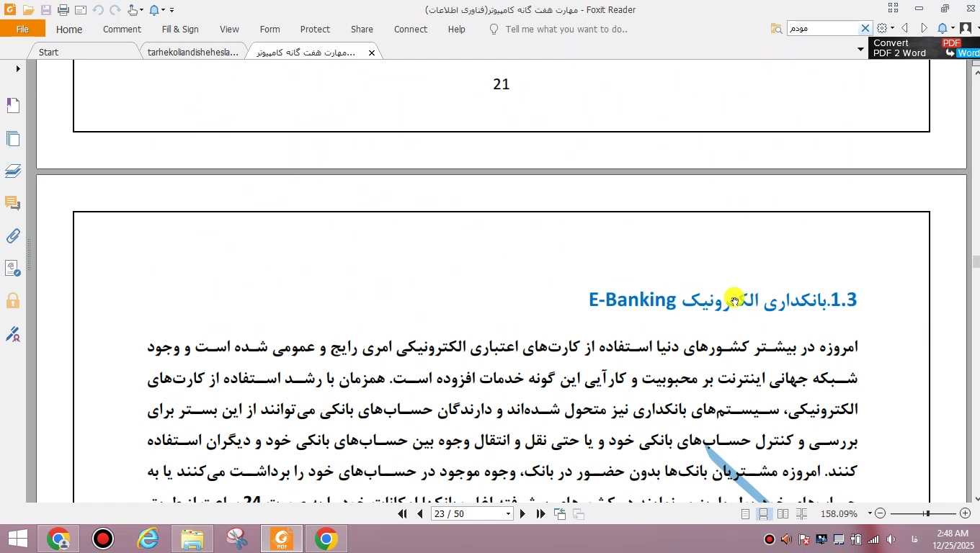The image size is (980, 553).
Task: Expand the page number dropdown
Action: pos(508,513)
